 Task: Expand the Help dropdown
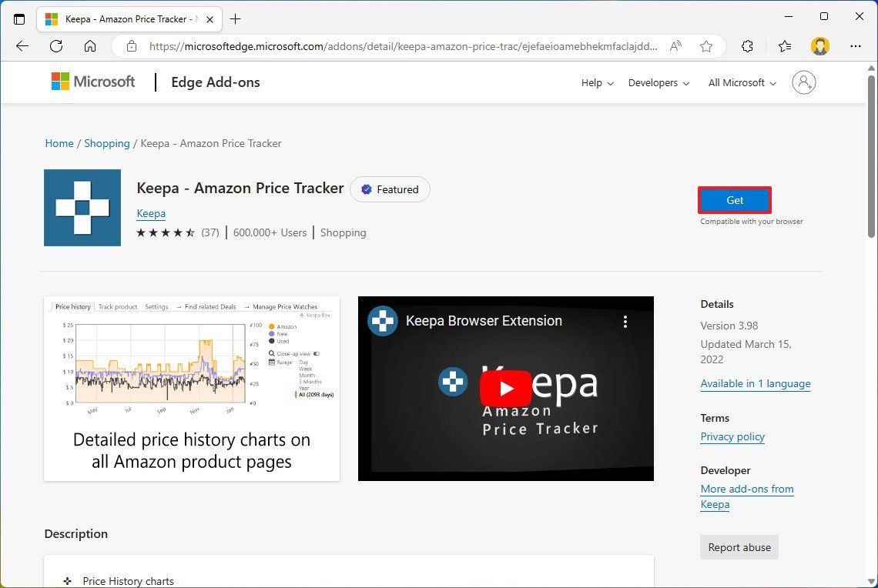pyautogui.click(x=596, y=82)
